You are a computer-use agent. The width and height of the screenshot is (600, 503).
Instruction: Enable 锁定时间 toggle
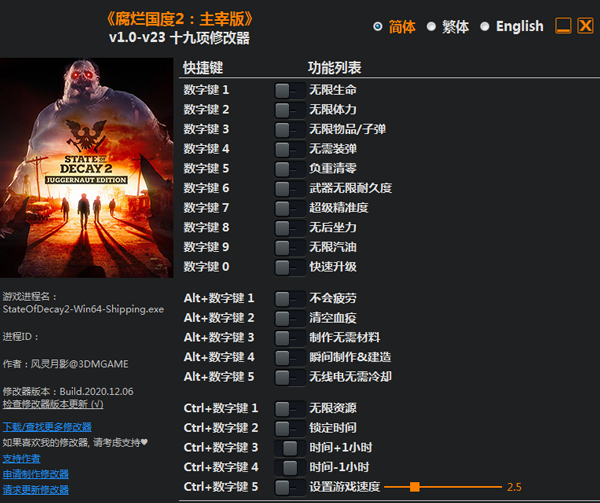[290, 428]
